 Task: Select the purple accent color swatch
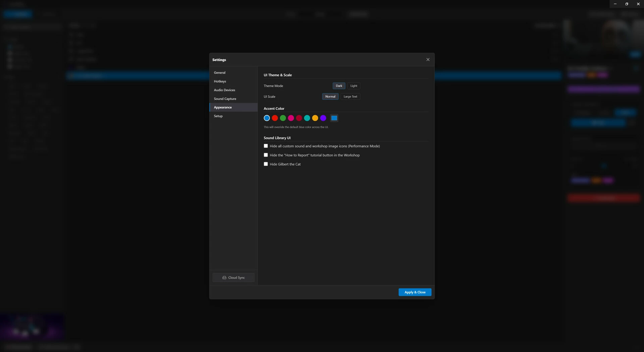(x=323, y=118)
